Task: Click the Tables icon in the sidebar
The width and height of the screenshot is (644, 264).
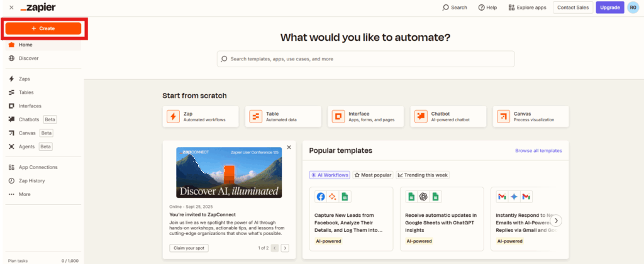Action: [11, 92]
